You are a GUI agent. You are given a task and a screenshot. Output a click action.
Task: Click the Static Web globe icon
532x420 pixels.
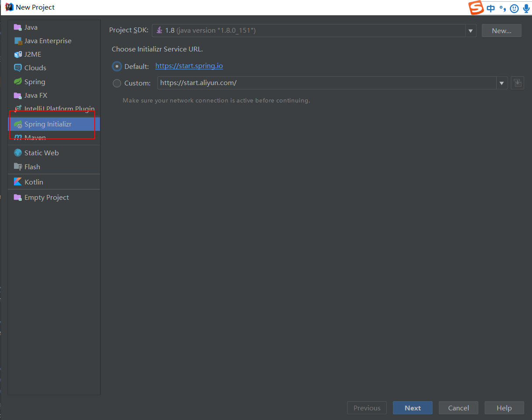(17, 153)
